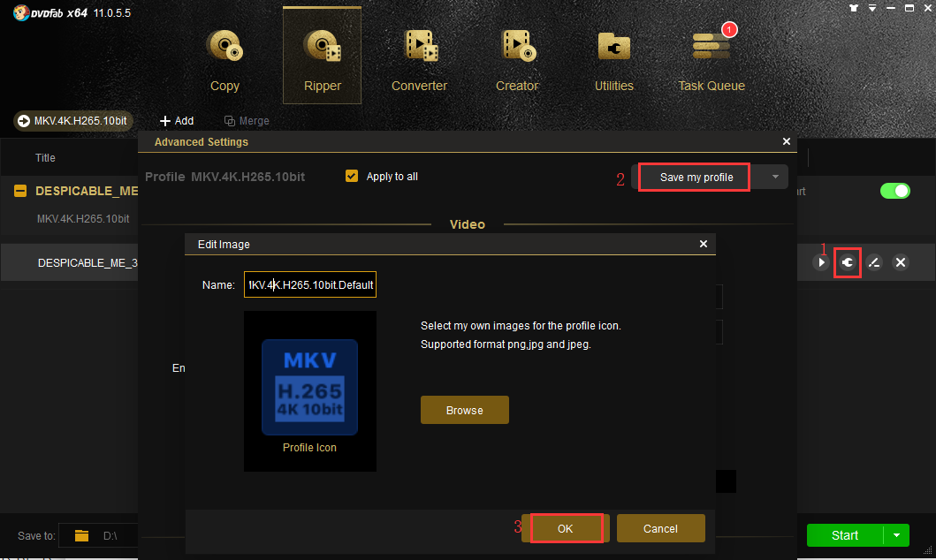Confirm with OK in Edit Image
Viewport: 936px width, 560px height.
[x=565, y=528]
